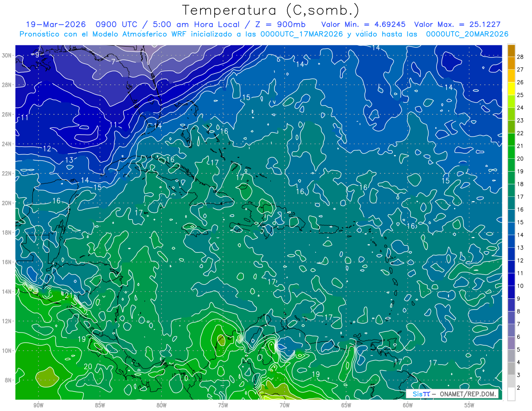Click the '12' contour label on the map
Image resolution: width=532 pixels, height=411 pixels.
(x=47, y=149)
